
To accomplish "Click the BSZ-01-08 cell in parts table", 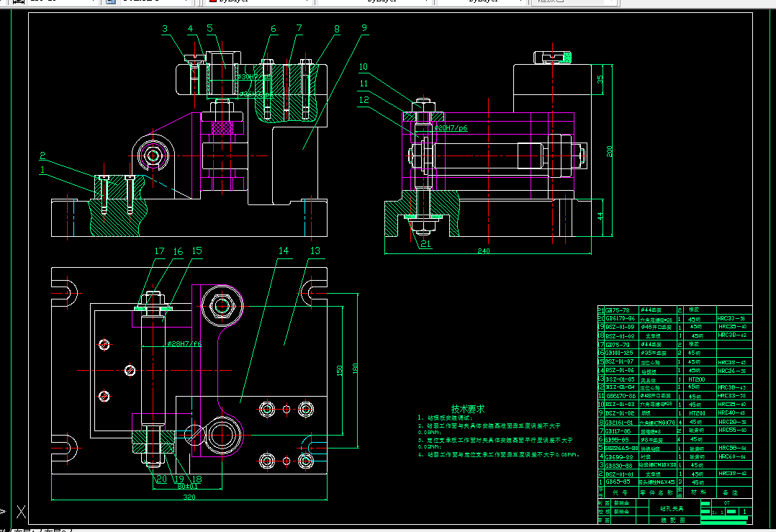I will tap(620, 336).
